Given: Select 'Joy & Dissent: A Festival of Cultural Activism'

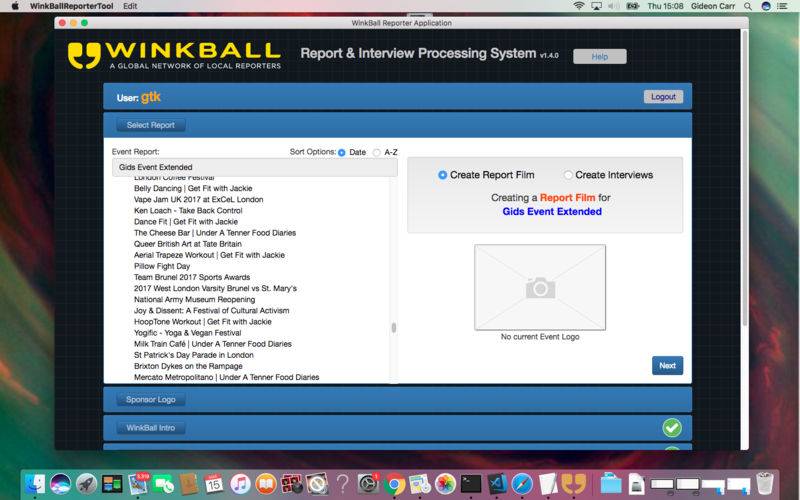Looking at the screenshot, I should click(211, 311).
